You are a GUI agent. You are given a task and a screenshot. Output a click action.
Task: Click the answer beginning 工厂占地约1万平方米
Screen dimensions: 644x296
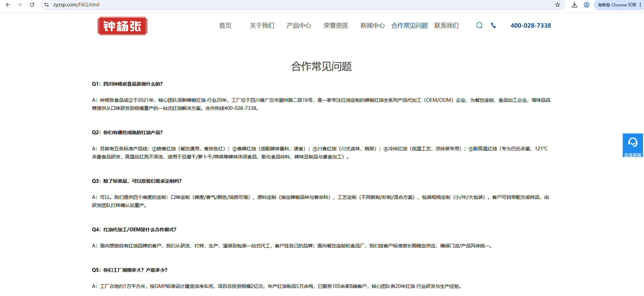click(x=277, y=286)
